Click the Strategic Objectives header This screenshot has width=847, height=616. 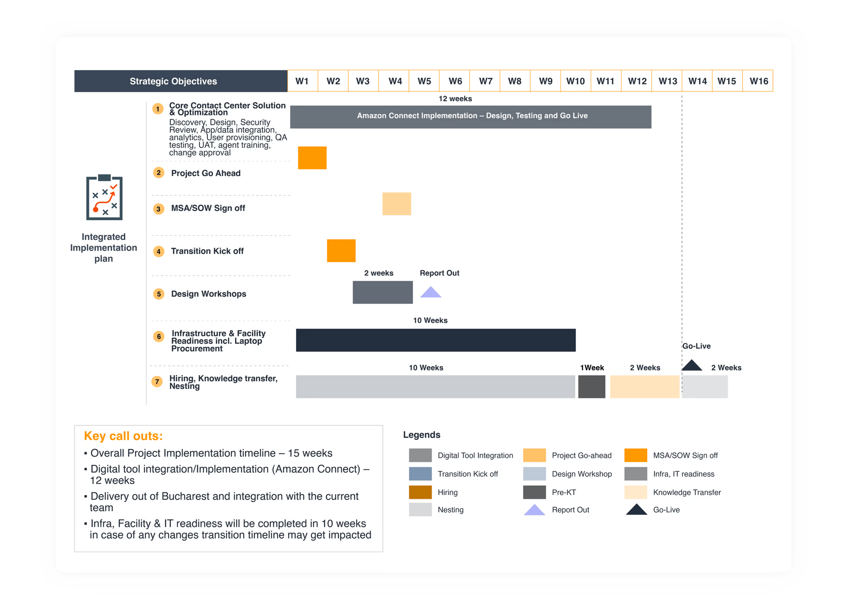pyautogui.click(x=181, y=81)
